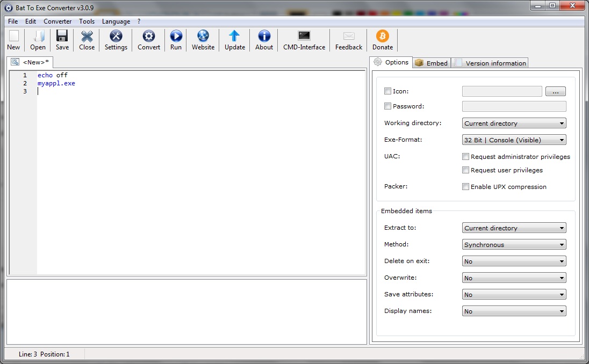Screen dimensions: 589x364
Task: Save the file with floppy disk icon
Action: pyautogui.click(x=62, y=37)
